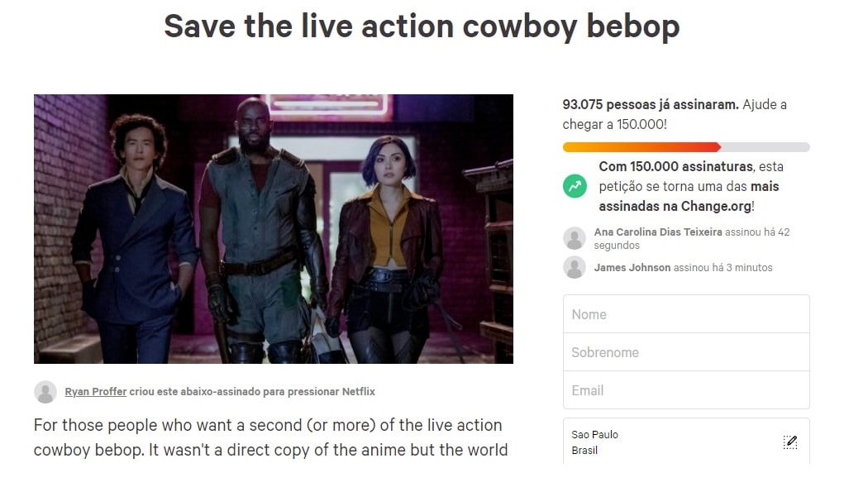Click the Change.org most-signed notice text
Screen dimensions: 868x492
691,187
